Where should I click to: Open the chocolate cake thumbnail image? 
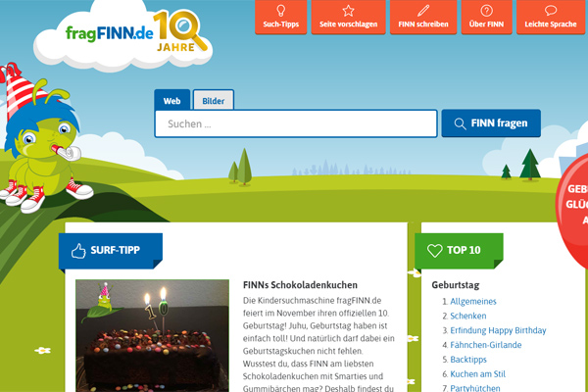[x=153, y=335]
